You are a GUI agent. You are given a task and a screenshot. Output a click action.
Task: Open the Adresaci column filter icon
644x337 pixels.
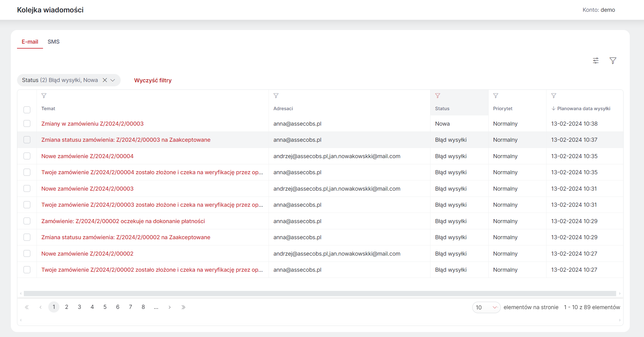[276, 96]
